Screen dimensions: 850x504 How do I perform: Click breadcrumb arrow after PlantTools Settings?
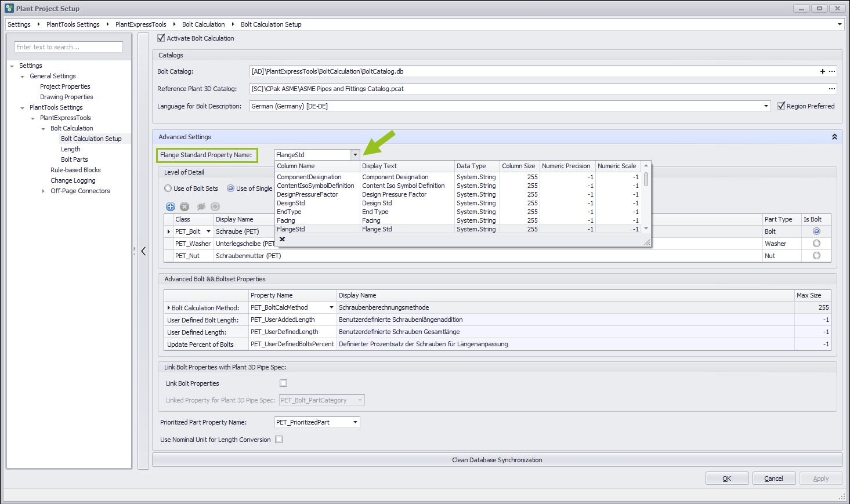point(107,24)
